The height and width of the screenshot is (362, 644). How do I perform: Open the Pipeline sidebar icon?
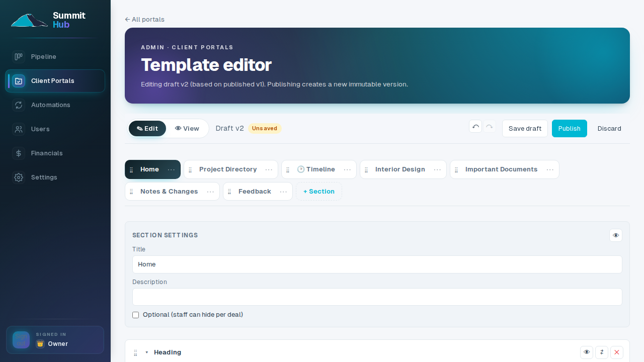[19, 57]
